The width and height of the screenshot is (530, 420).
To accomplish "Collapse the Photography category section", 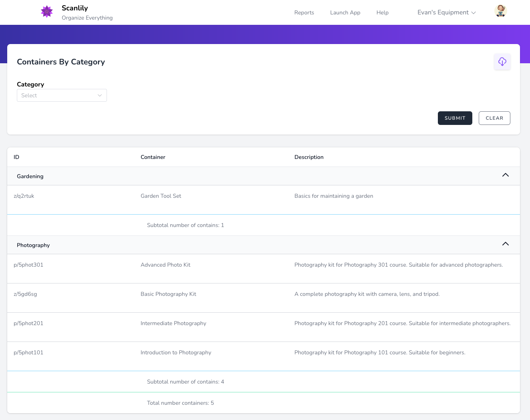I will (x=505, y=244).
